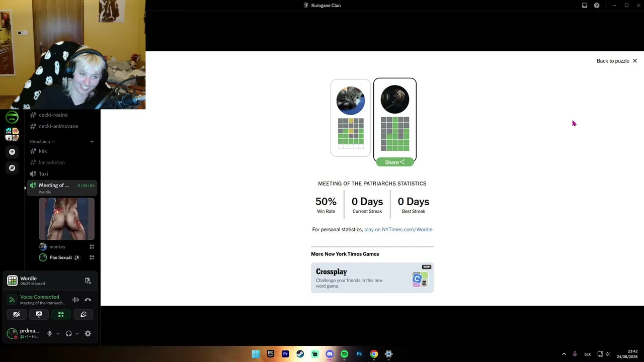Select the Meeting of... voice channel
This screenshot has width=644, height=362.
(61, 188)
